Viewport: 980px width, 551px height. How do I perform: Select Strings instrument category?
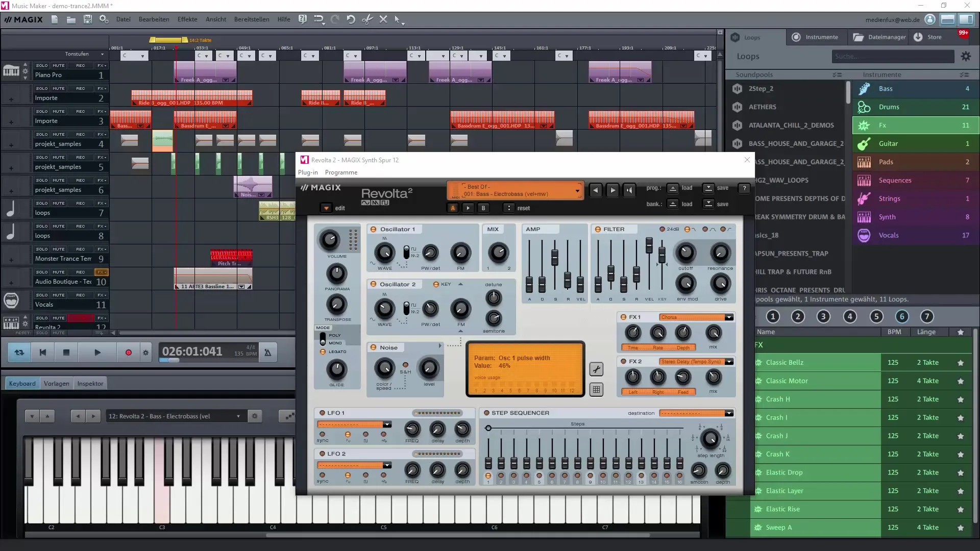pos(915,199)
